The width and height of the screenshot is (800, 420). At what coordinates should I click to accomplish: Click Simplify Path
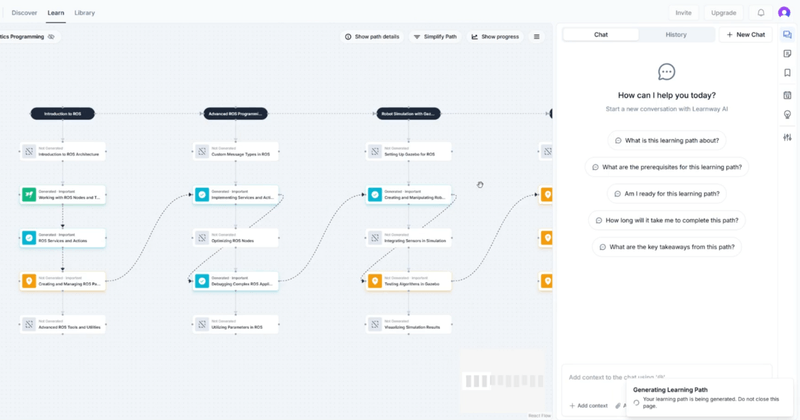click(x=435, y=37)
